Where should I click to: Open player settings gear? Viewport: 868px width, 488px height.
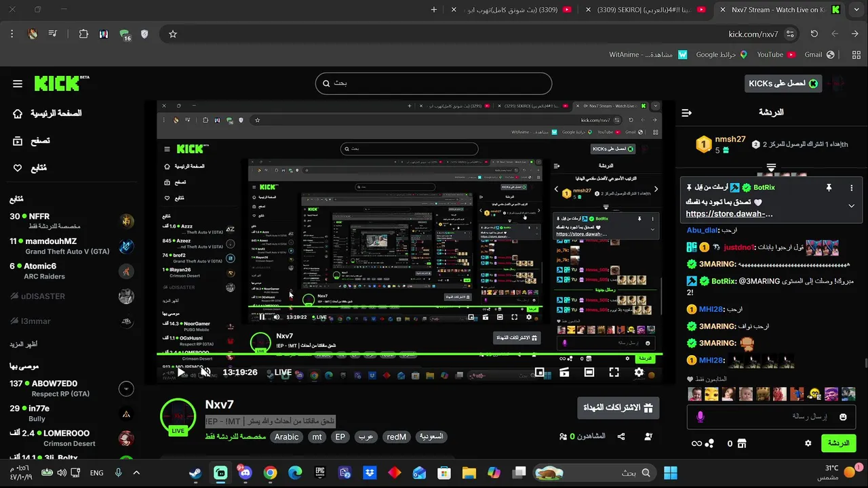(639, 372)
